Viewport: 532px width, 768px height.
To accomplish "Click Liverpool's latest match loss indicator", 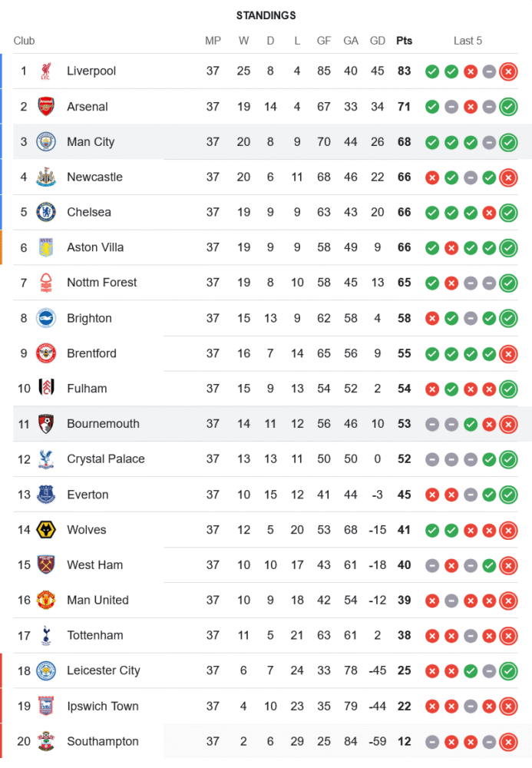I will tap(507, 71).
